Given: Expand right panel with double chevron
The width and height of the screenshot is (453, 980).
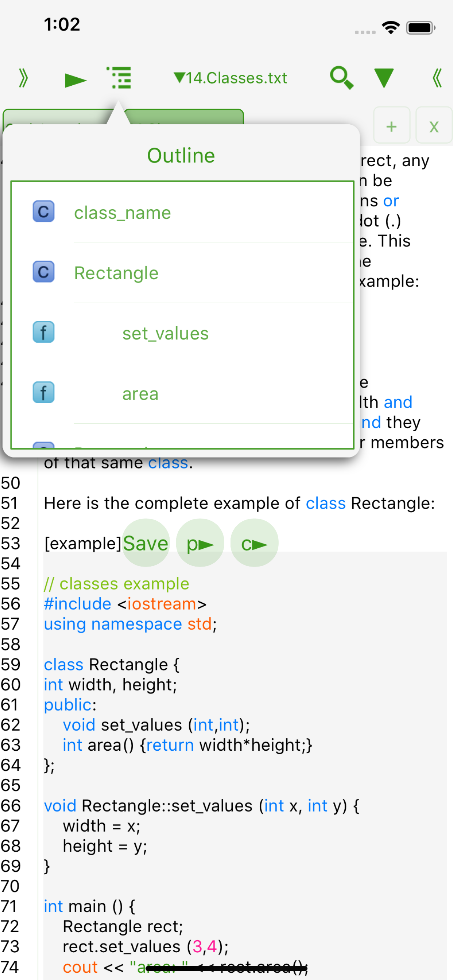Looking at the screenshot, I should (x=437, y=78).
